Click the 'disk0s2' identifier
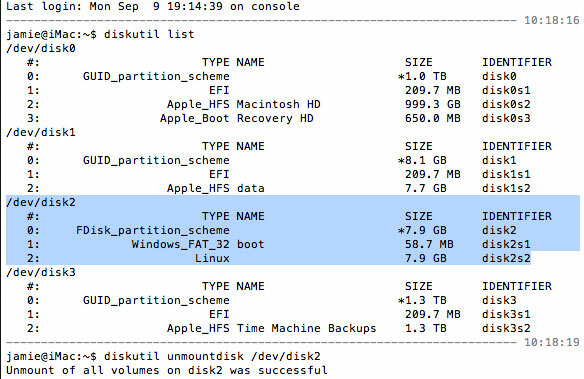Image resolution: width=584 pixels, height=379 pixels. coord(506,104)
